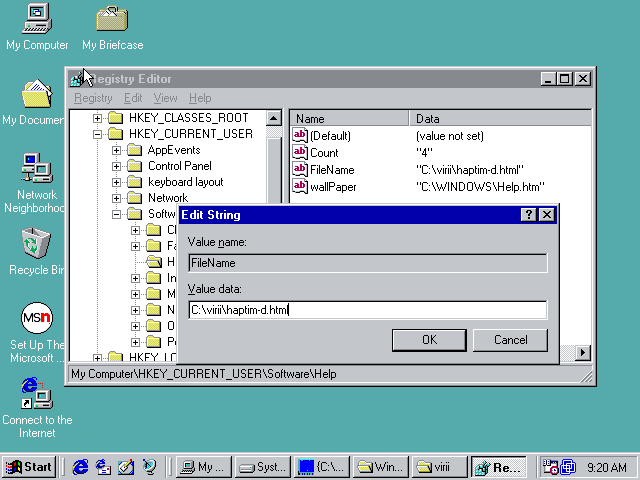
Task: Switch to the Windows folder taskbar button
Action: tap(381, 467)
